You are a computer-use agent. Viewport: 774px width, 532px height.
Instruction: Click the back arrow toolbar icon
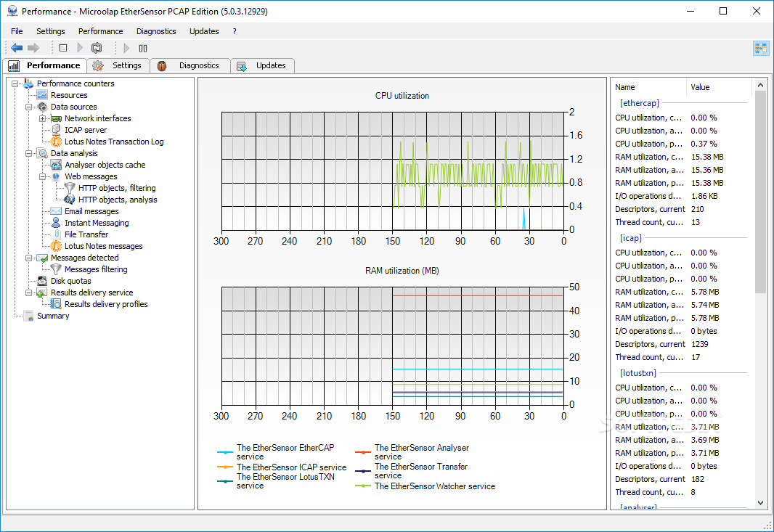(17, 48)
